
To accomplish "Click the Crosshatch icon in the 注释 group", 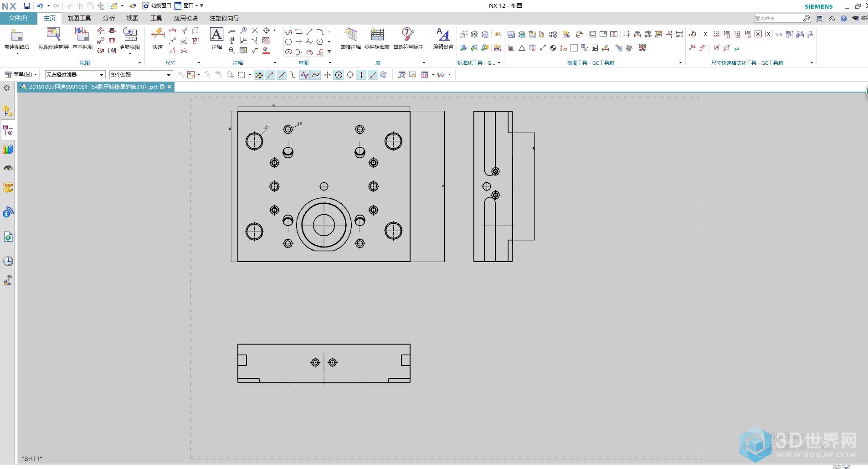I will 266,41.
